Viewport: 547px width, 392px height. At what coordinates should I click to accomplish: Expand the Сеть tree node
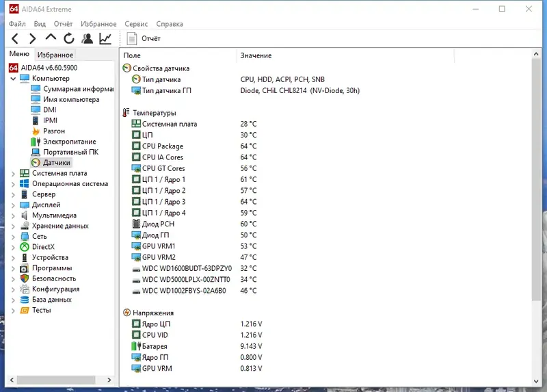click(13, 237)
